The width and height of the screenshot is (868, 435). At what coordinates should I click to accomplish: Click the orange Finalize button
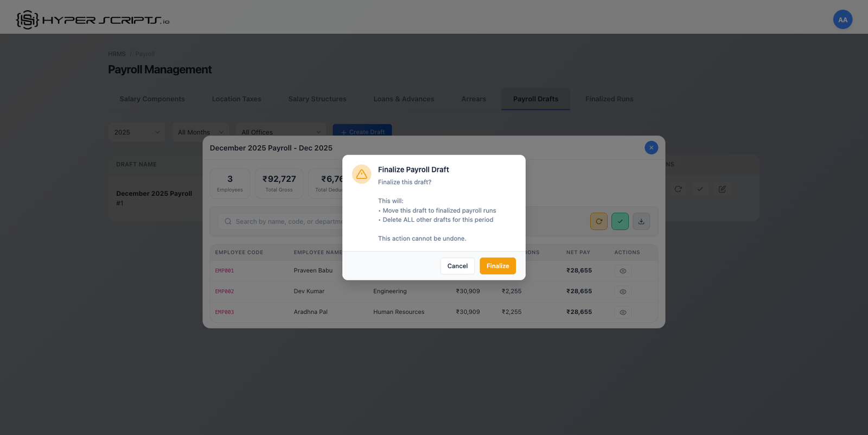tap(497, 266)
